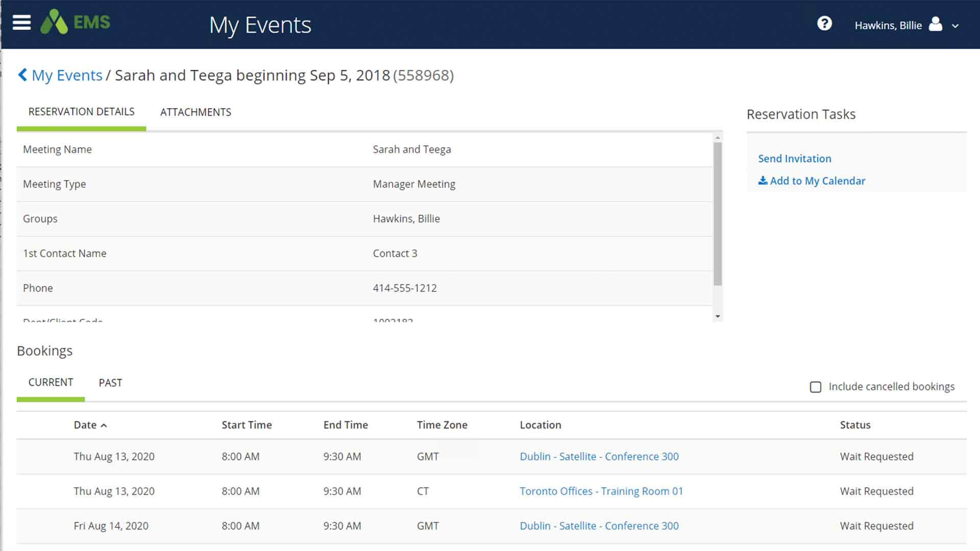Select the Reservation Details tab

(x=81, y=112)
